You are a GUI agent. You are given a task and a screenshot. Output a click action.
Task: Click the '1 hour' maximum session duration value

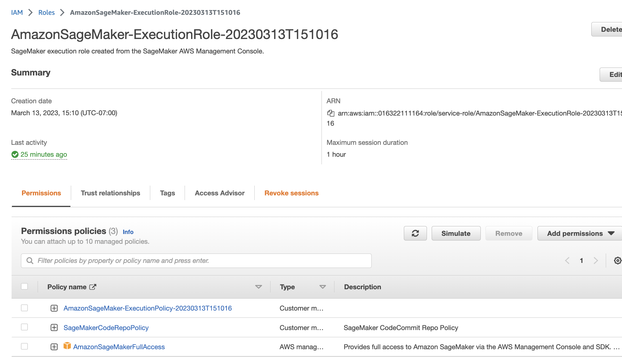coord(336,155)
